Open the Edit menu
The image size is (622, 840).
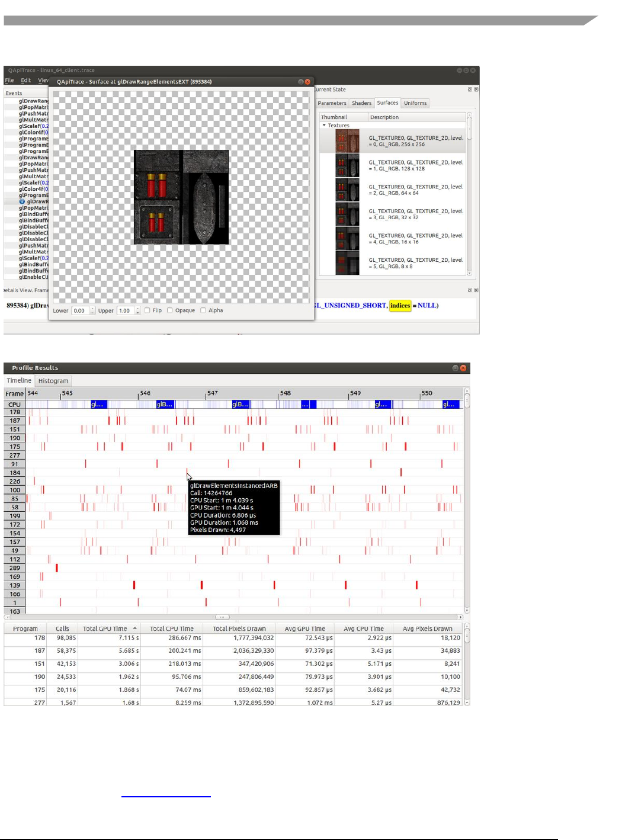[x=26, y=80]
